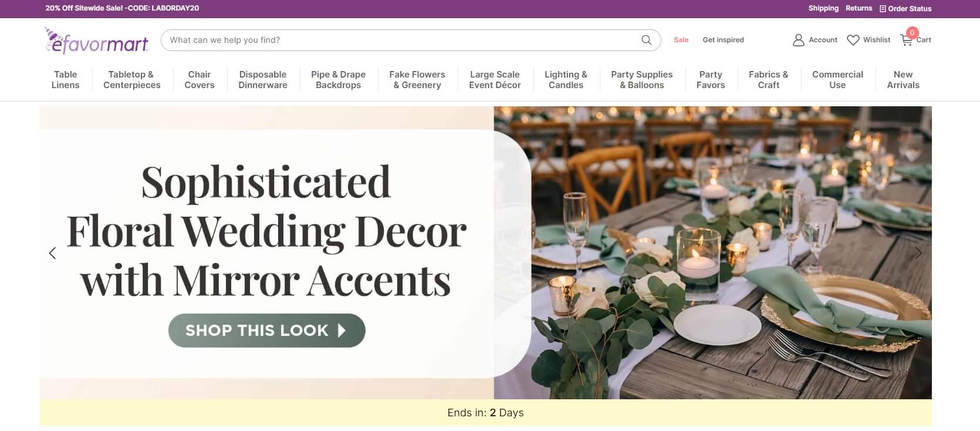980x431 pixels.
Task: Open the Table Linens menu
Action: pos(65,80)
